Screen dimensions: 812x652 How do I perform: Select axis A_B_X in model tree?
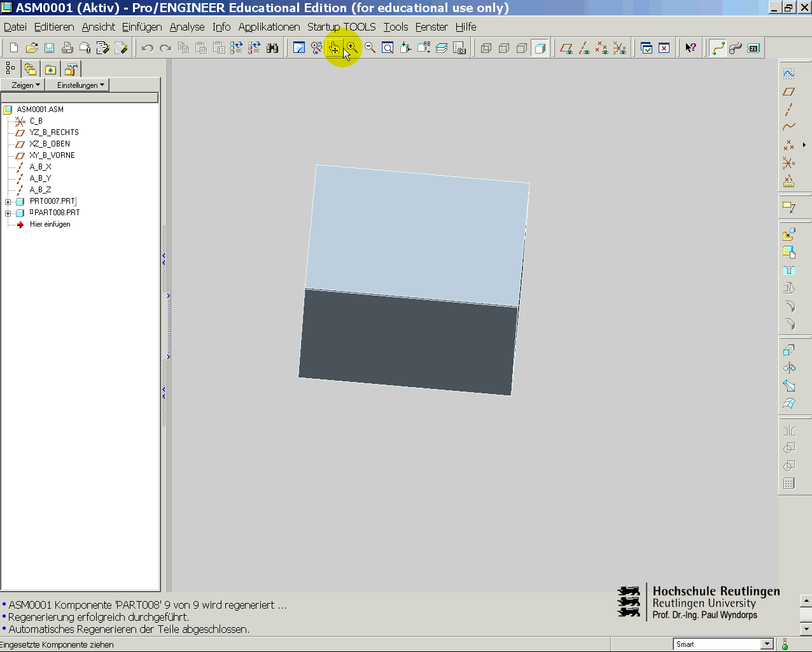coord(40,167)
